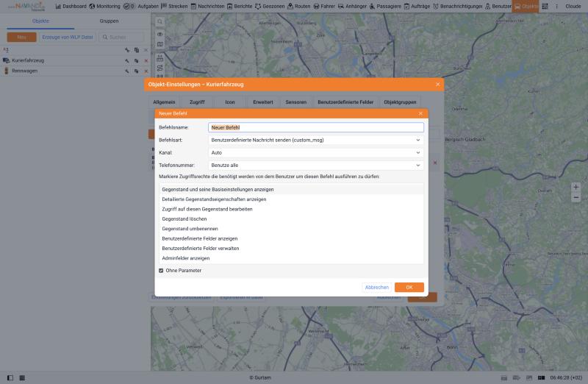The width and height of the screenshot is (588, 384).
Task: Close the Neuer Befehl dialog
Action: tap(420, 113)
